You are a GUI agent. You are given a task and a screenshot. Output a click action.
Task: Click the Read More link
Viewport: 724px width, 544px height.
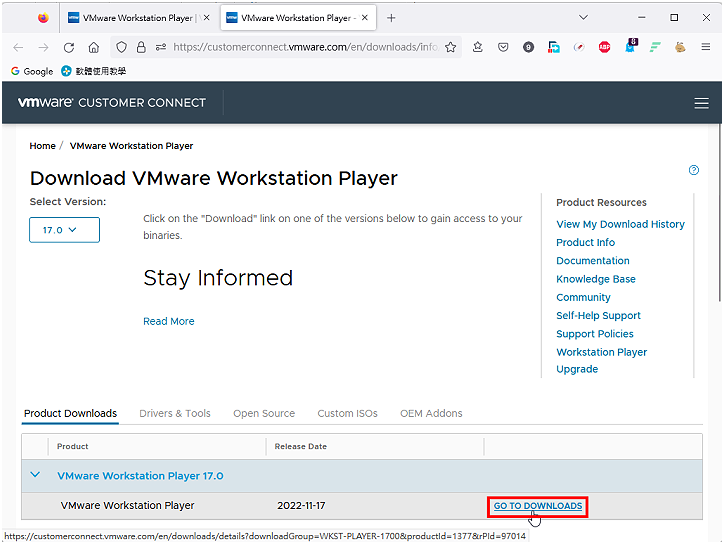pyautogui.click(x=169, y=321)
